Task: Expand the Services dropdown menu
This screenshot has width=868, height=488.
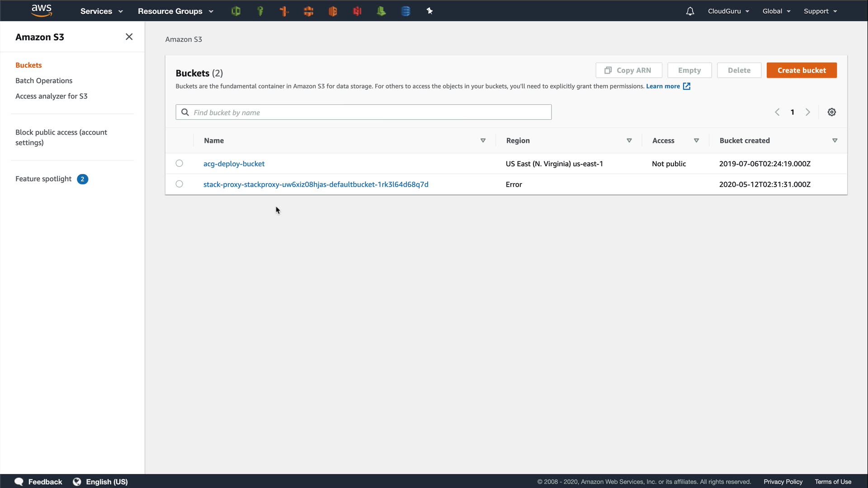Action: [x=101, y=11]
